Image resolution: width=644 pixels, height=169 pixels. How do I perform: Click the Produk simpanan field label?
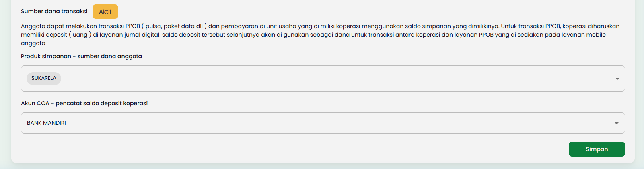81,56
